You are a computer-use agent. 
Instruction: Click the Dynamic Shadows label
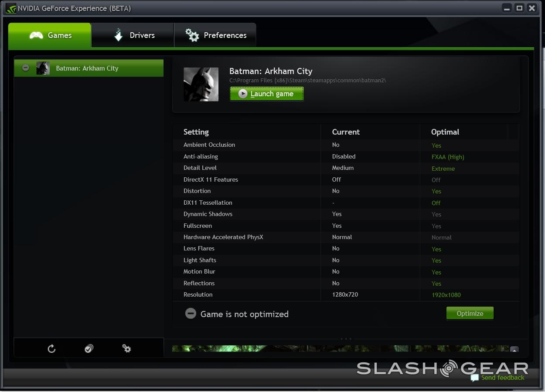208,214
